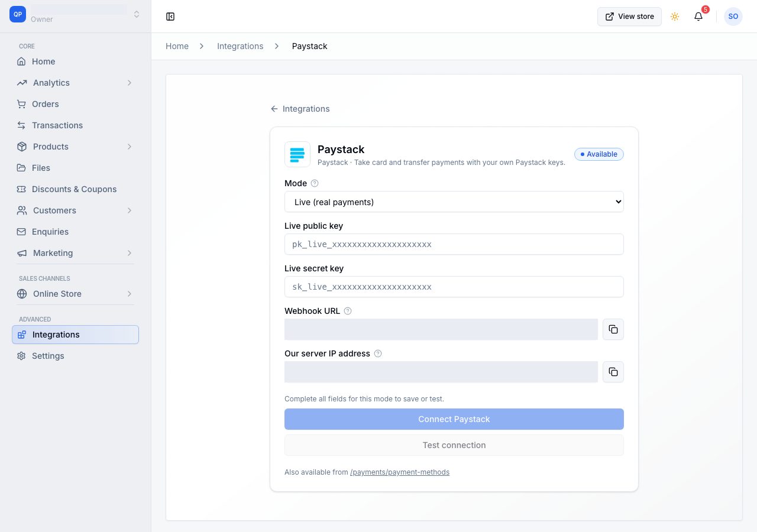Open the SO user avatar menu

(x=733, y=17)
